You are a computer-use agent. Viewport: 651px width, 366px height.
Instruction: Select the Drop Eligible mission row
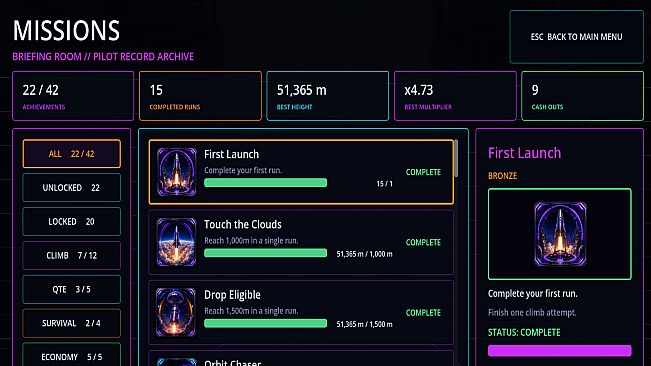click(301, 312)
